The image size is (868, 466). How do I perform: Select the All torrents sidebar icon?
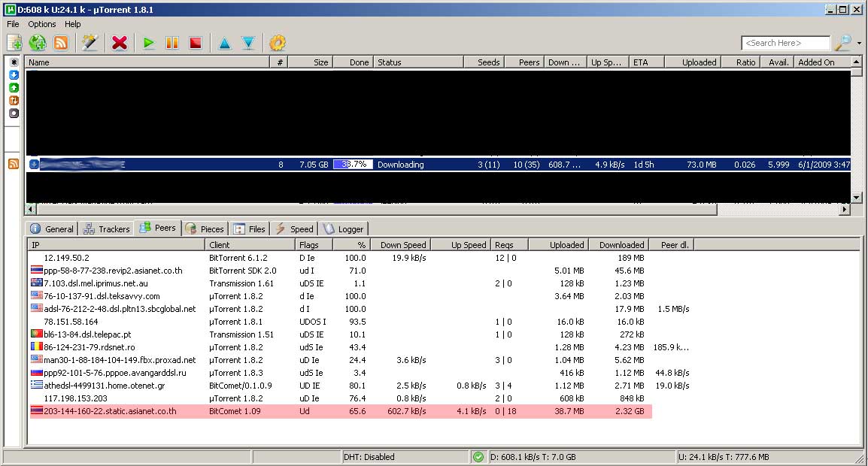click(14, 62)
